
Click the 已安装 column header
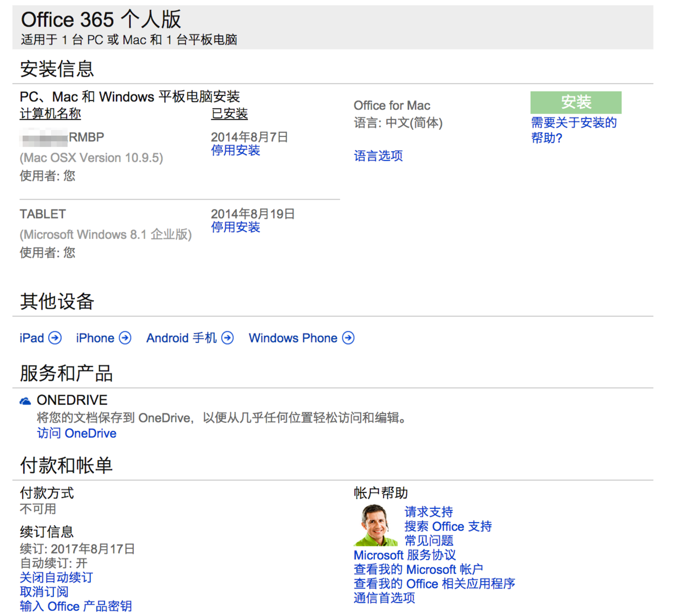click(229, 114)
